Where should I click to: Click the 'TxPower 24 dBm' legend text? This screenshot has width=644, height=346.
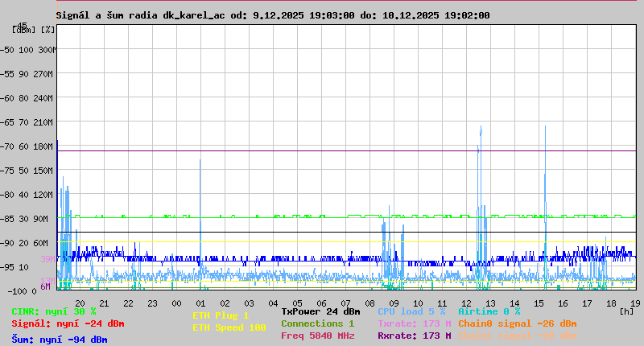tap(320, 312)
